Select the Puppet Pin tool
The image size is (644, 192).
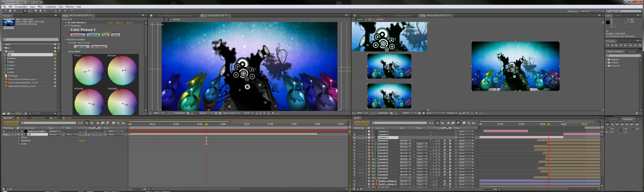tap(72, 11)
